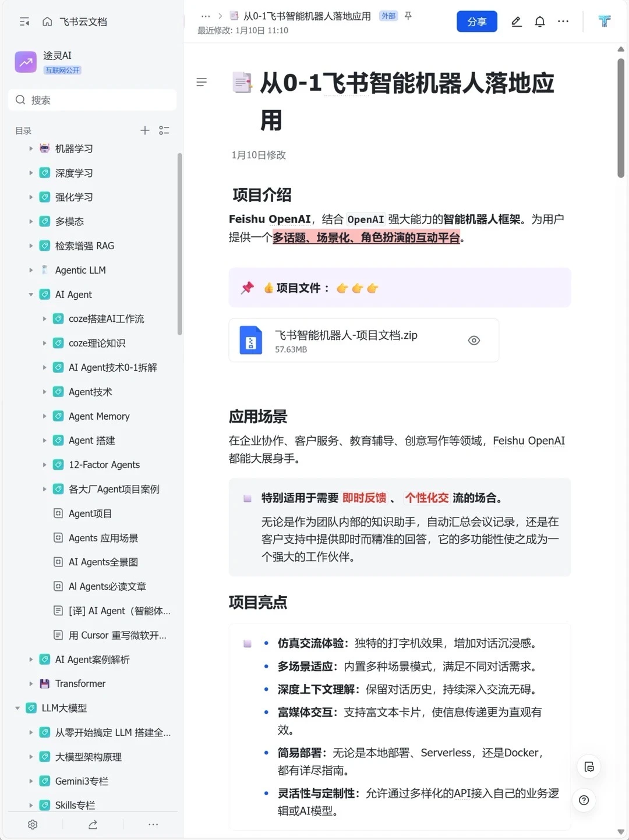Screen dimensions: 629x840
Task: Open Transformer page
Action: click(80, 683)
